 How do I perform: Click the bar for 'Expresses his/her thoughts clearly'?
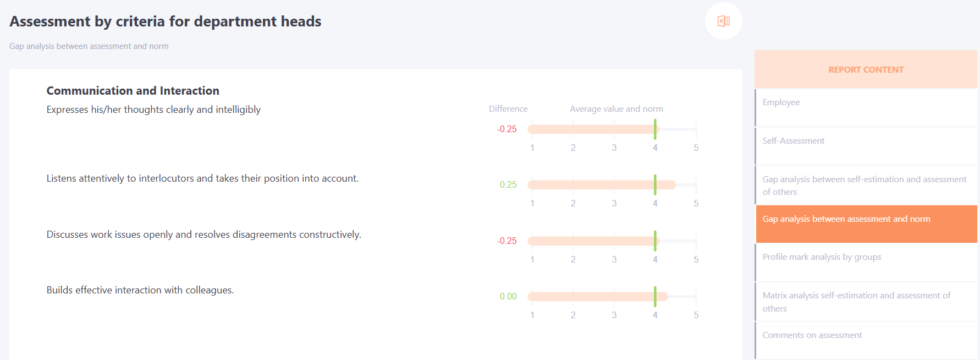(x=612, y=129)
